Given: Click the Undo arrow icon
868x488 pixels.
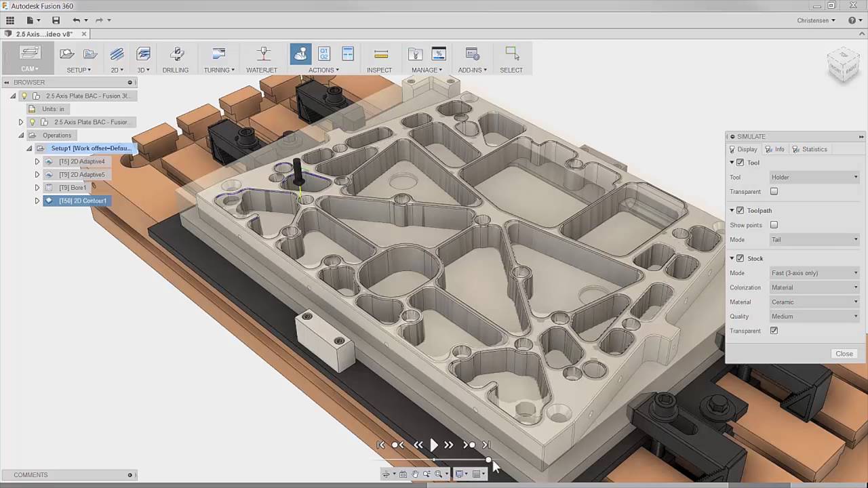Looking at the screenshot, I should tap(77, 20).
